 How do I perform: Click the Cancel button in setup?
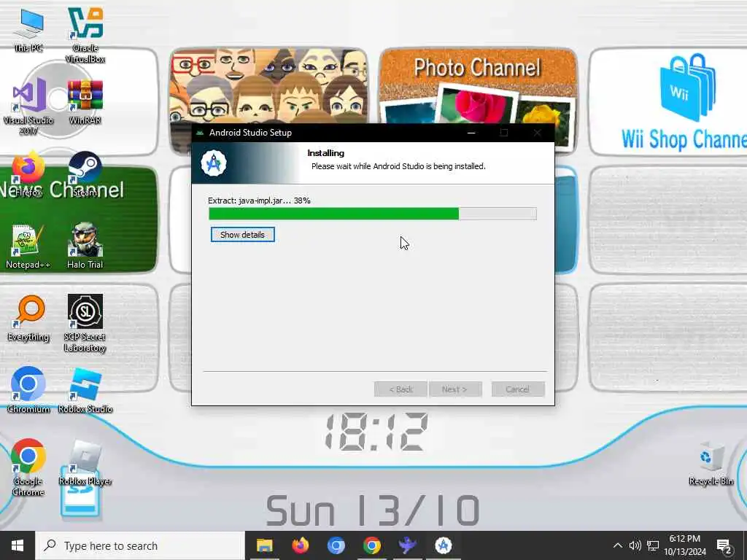click(x=517, y=389)
